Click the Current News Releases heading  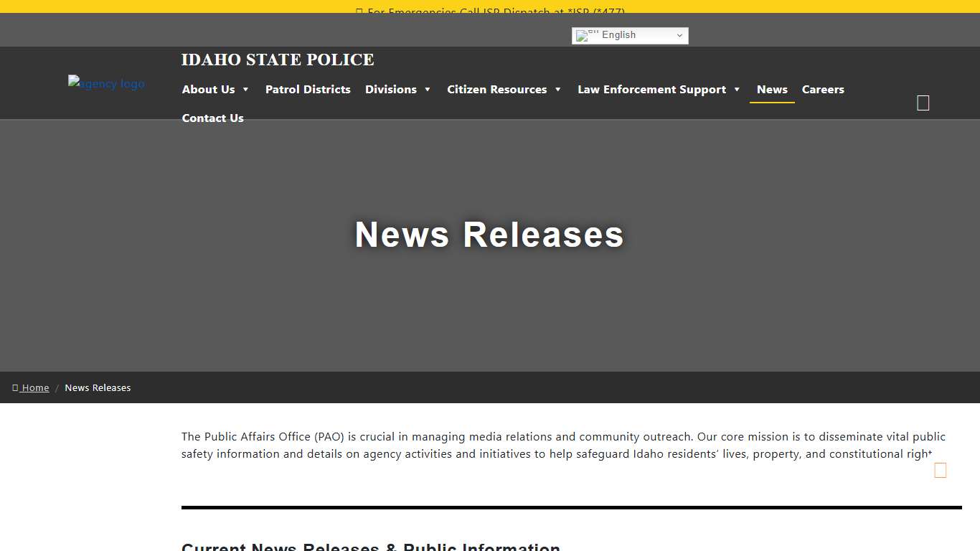pyautogui.click(x=371, y=546)
